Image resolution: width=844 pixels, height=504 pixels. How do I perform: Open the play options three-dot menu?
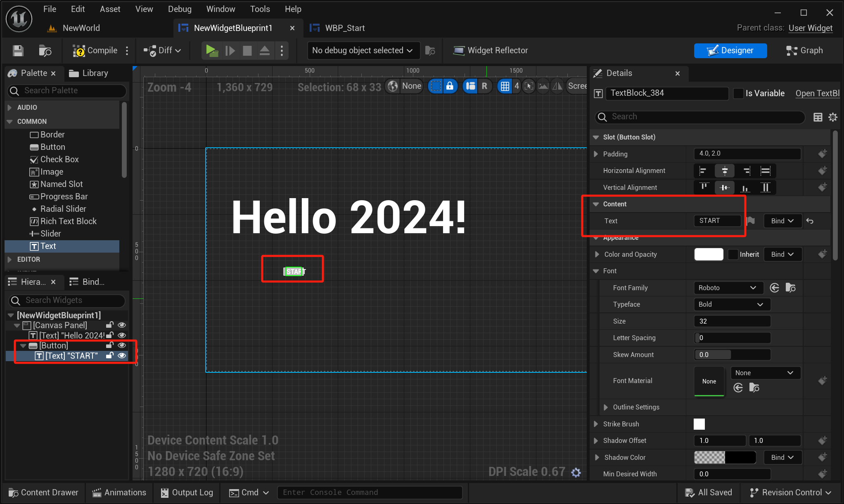(x=282, y=50)
